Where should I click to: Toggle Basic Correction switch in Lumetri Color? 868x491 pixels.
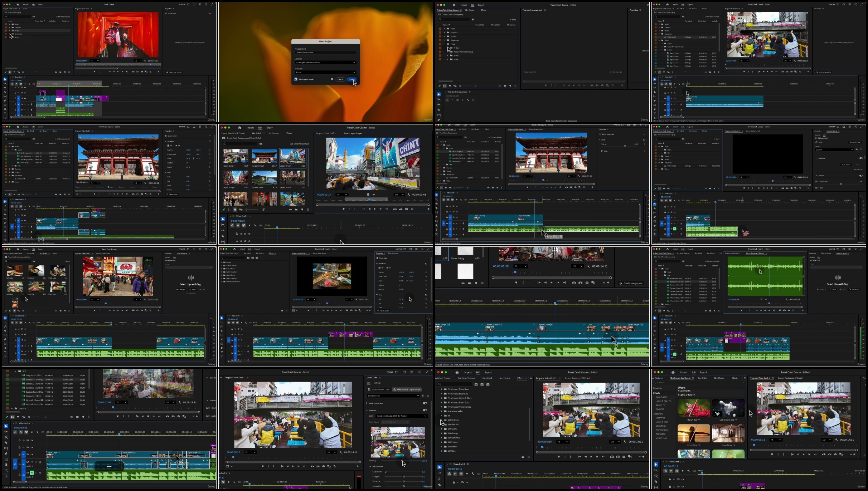pos(425,403)
